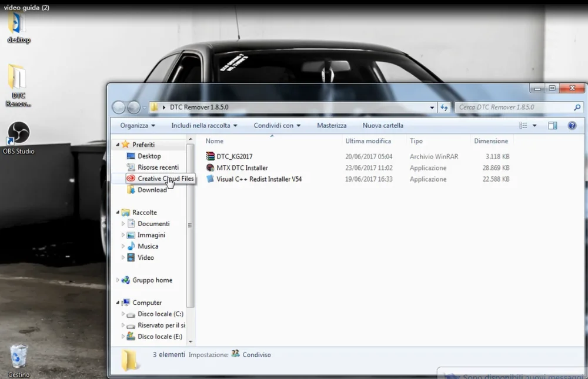Open Musica library in navigation pane
The width and height of the screenshot is (588, 379).
148,246
